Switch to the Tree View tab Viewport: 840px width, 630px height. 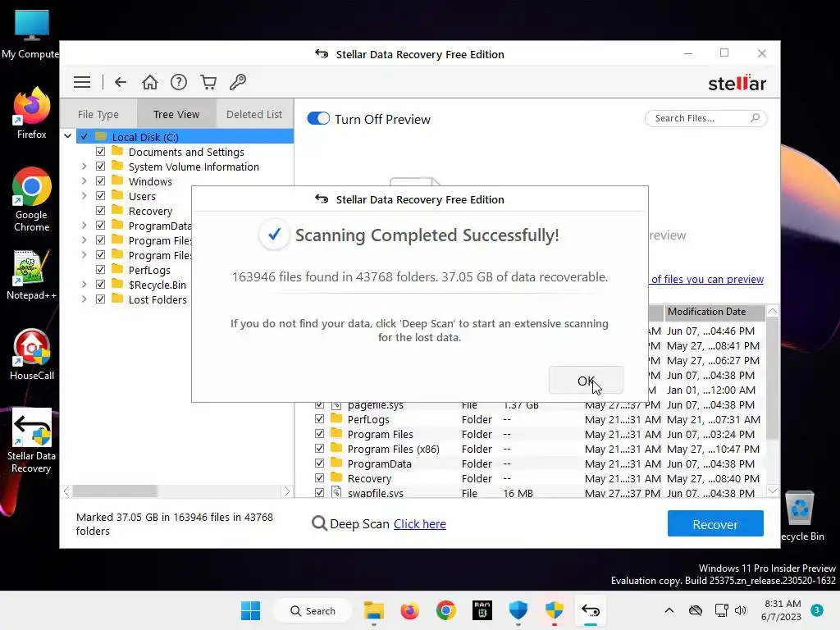176,114
